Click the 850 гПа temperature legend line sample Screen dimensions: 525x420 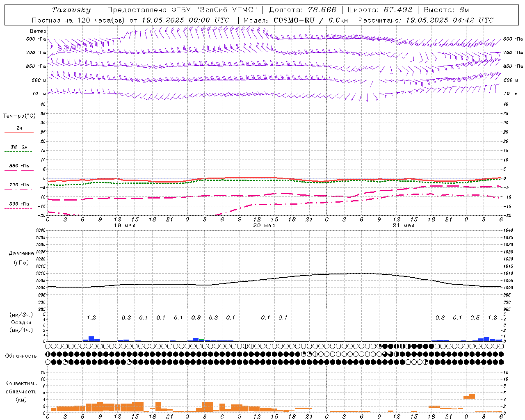19,170
